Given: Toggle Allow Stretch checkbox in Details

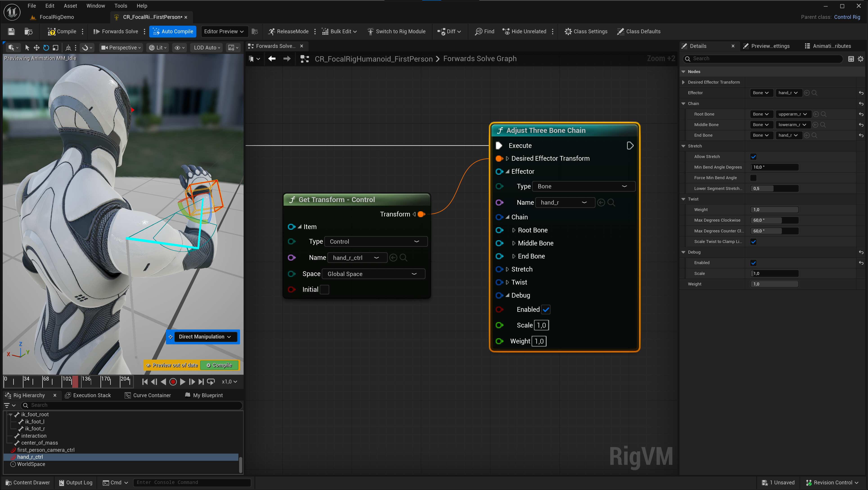Looking at the screenshot, I should coord(754,157).
